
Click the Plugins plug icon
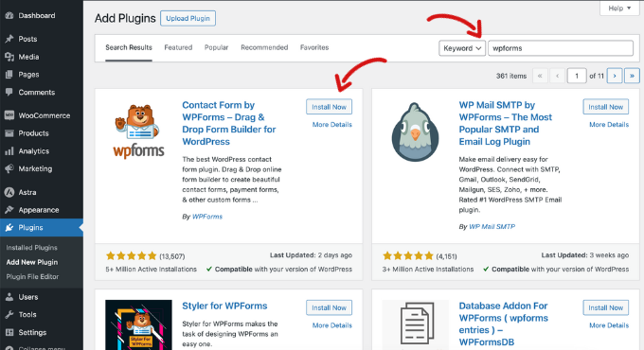9,228
